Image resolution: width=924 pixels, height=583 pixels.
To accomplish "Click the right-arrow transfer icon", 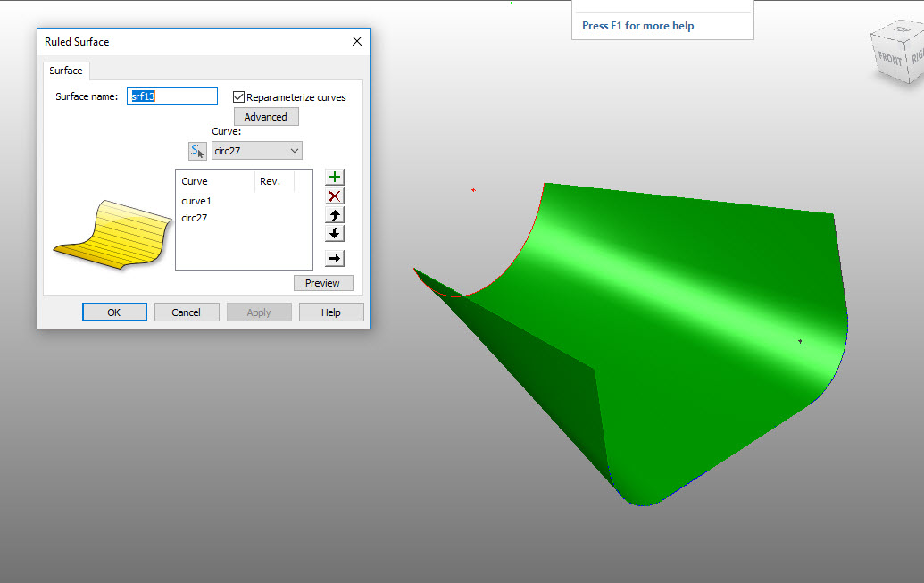I will (334, 257).
